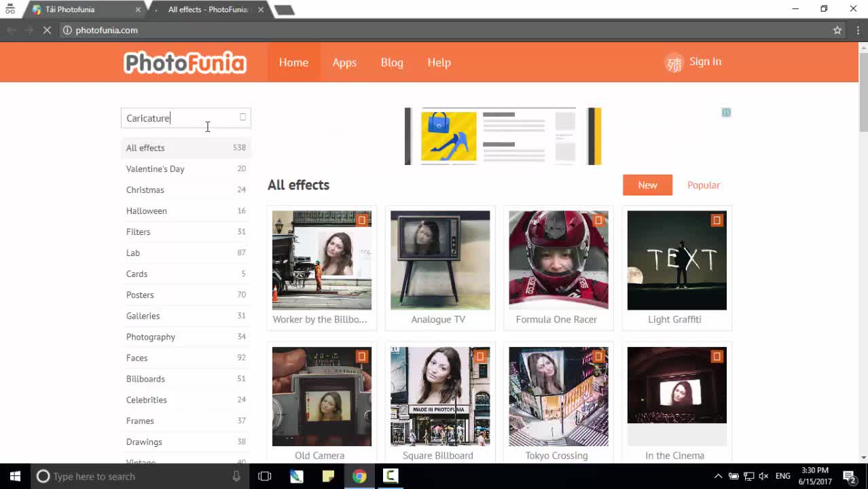
Task: Click the ENG language indicator
Action: [x=783, y=476]
